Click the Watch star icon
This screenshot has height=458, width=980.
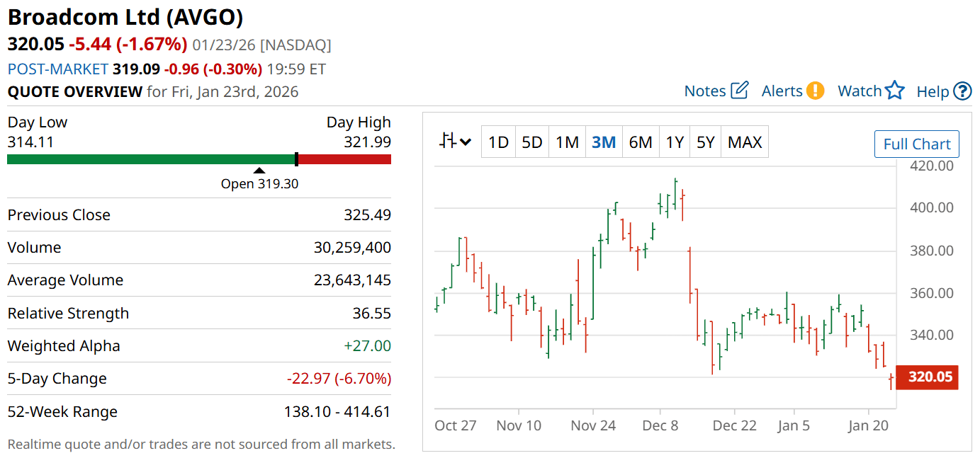[x=895, y=91]
